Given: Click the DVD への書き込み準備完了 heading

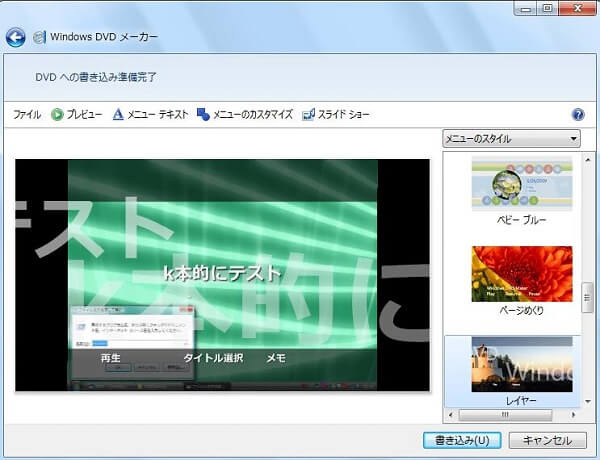Looking at the screenshot, I should point(96,77).
